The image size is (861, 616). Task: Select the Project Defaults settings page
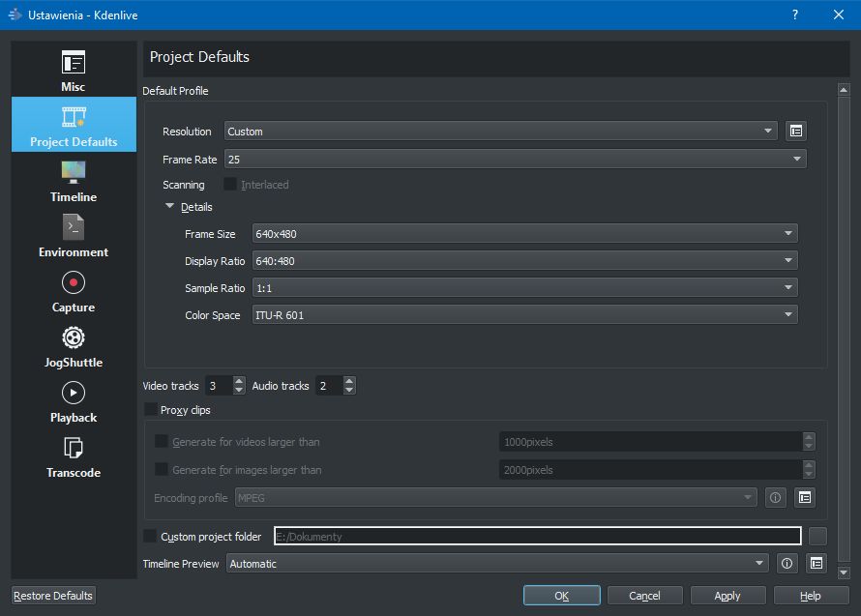click(74, 125)
